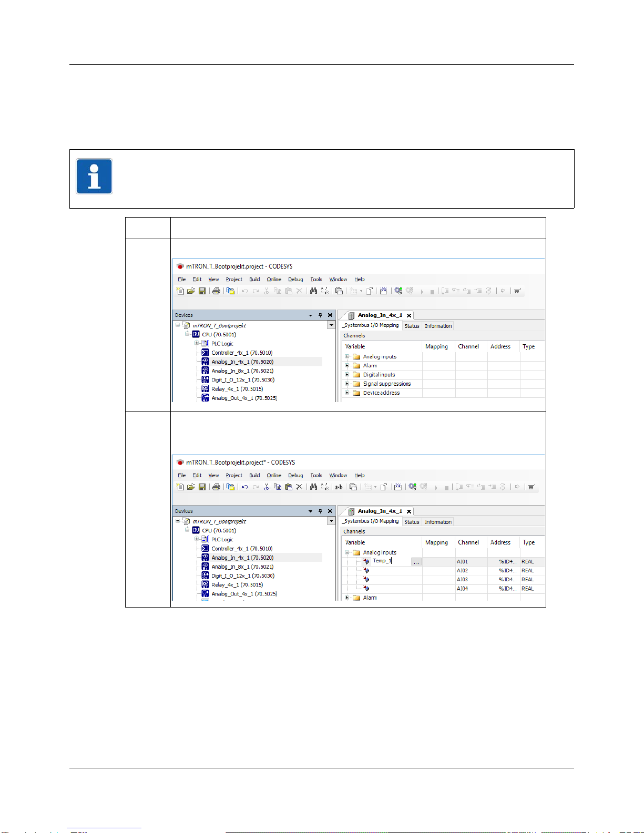Switch to Status tab in lower CODESYS window
644x833 pixels.
point(412,522)
